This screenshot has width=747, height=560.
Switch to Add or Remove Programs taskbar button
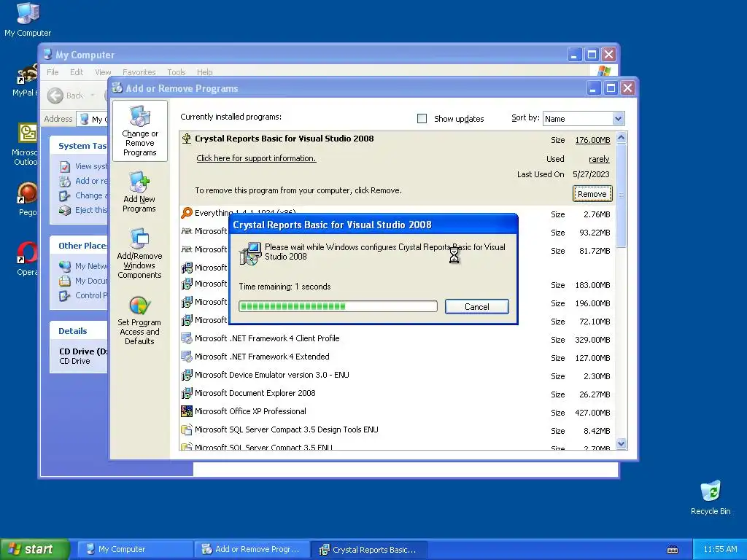coord(252,549)
